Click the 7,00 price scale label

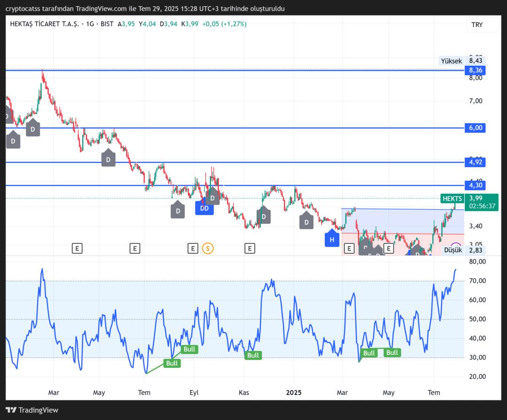click(476, 101)
